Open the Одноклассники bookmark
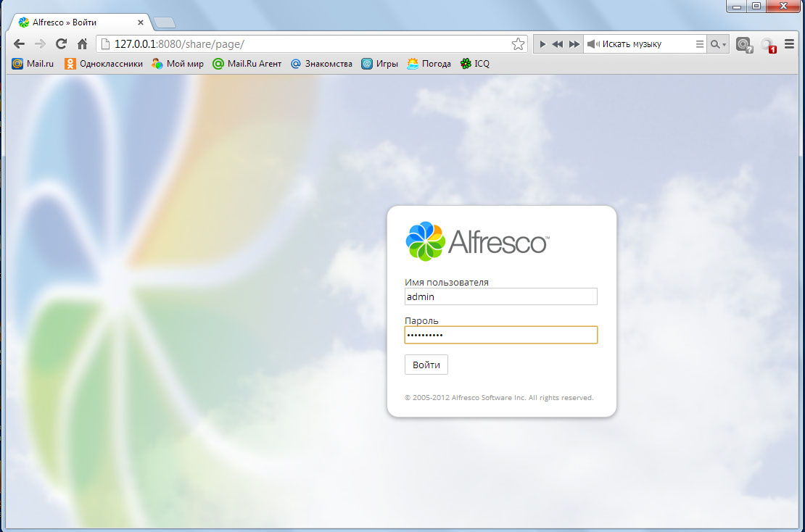The image size is (805, 532). pos(104,64)
